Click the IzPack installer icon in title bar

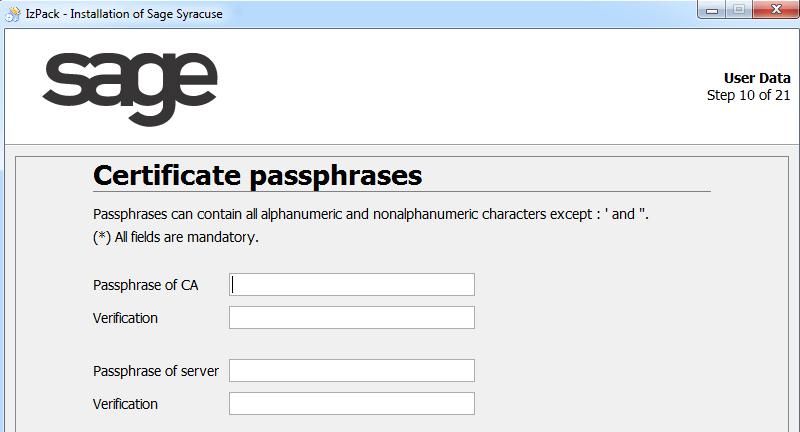point(12,13)
